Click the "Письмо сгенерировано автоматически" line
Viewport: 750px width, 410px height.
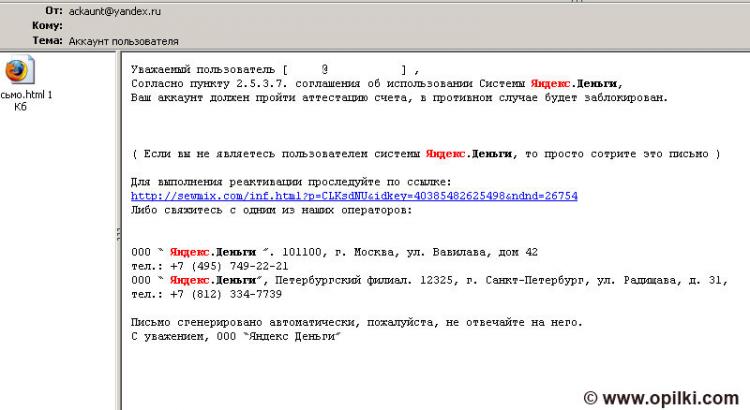(x=356, y=323)
